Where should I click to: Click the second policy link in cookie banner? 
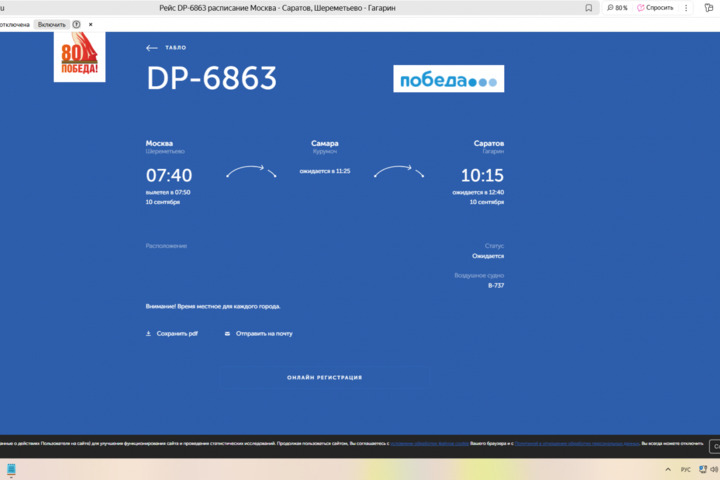coord(577,443)
